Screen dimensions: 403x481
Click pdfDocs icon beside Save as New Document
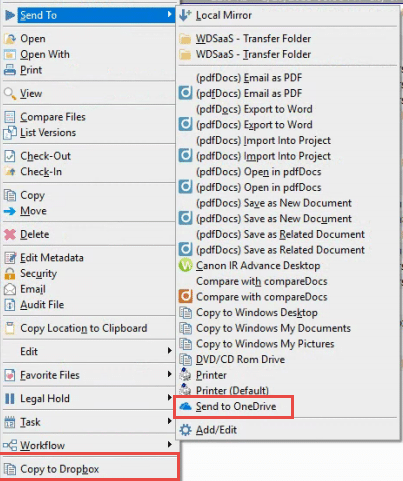pos(185,218)
